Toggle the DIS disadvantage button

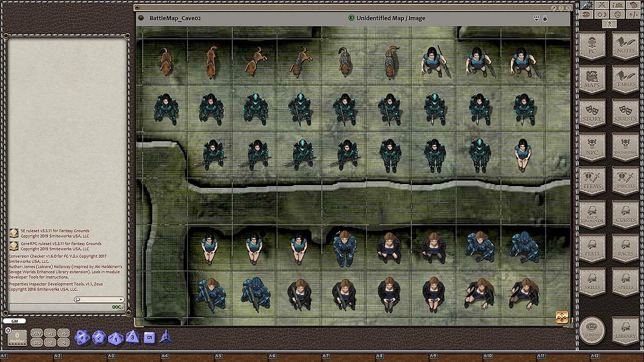[37, 342]
